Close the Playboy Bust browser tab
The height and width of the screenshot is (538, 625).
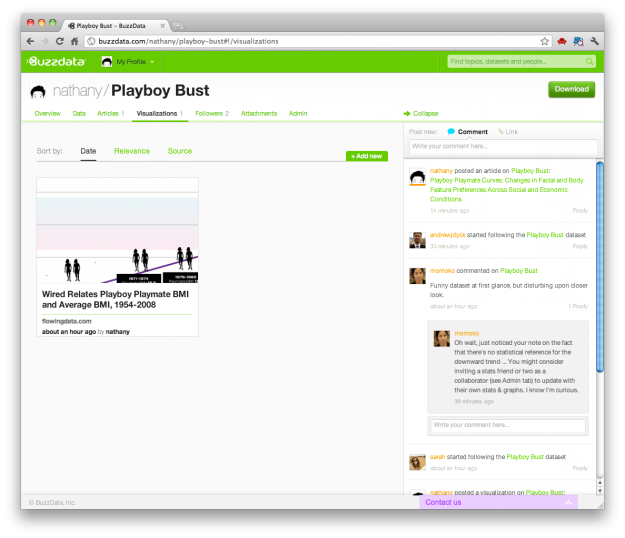click(x=162, y=26)
